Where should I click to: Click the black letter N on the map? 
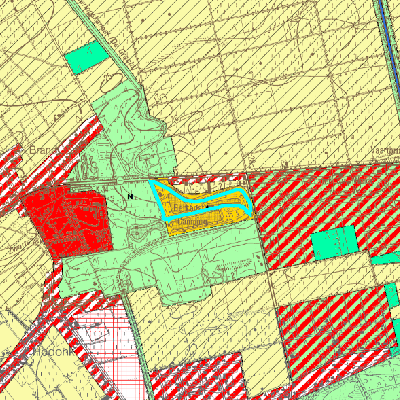[130, 197]
